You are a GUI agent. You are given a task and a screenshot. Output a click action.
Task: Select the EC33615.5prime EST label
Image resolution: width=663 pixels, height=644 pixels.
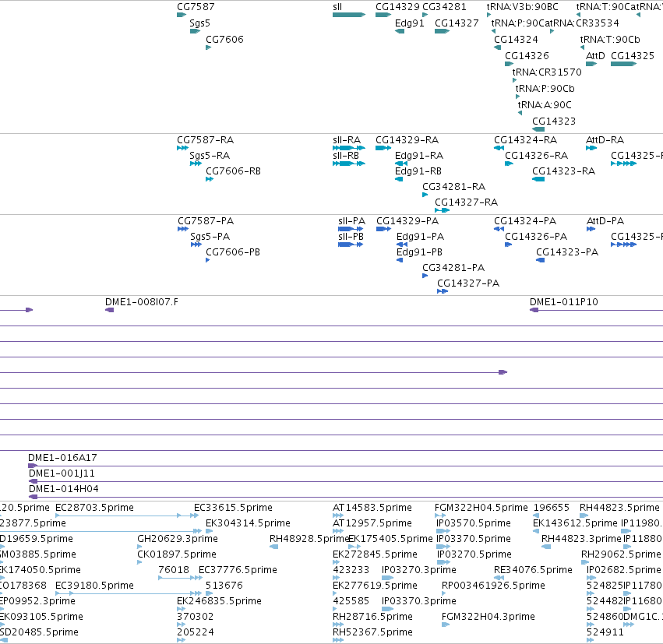tap(233, 508)
